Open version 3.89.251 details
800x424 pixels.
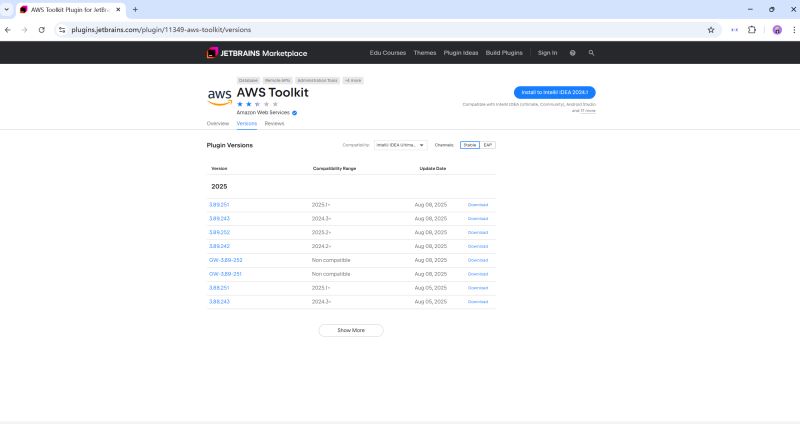pyautogui.click(x=219, y=205)
